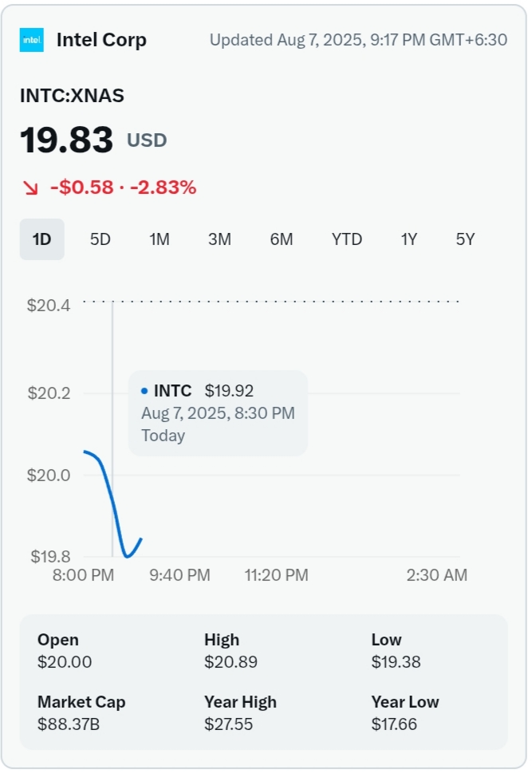Show the 5Y price history
Image resolution: width=532 pixels, height=773 pixels.
coord(466,239)
